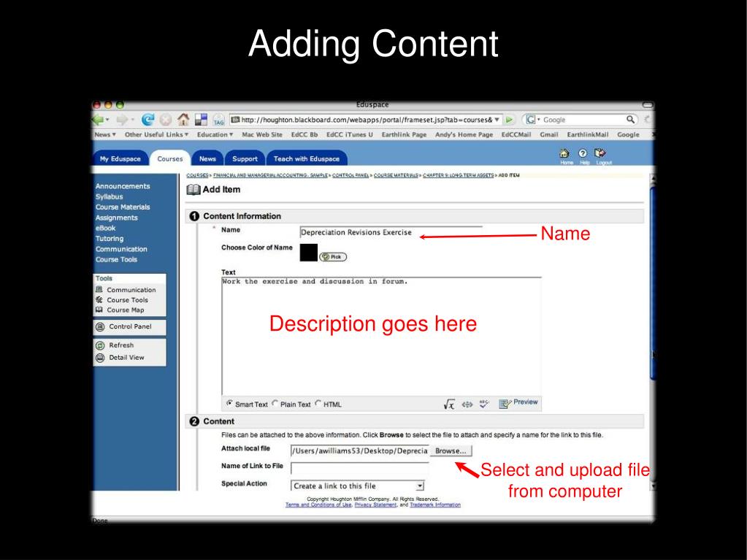The image size is (747, 560).
Task: Open Syllabus in the course menu
Action: coord(109,196)
